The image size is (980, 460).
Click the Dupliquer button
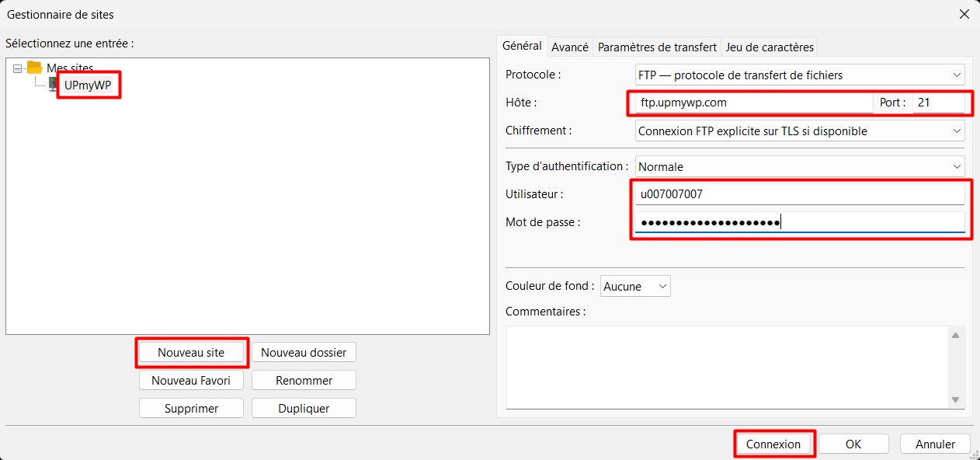tap(304, 408)
